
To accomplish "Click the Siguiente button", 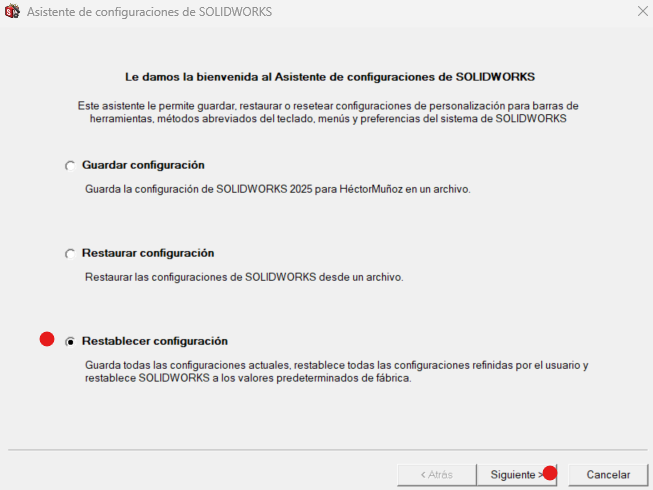I will click(x=516, y=475).
